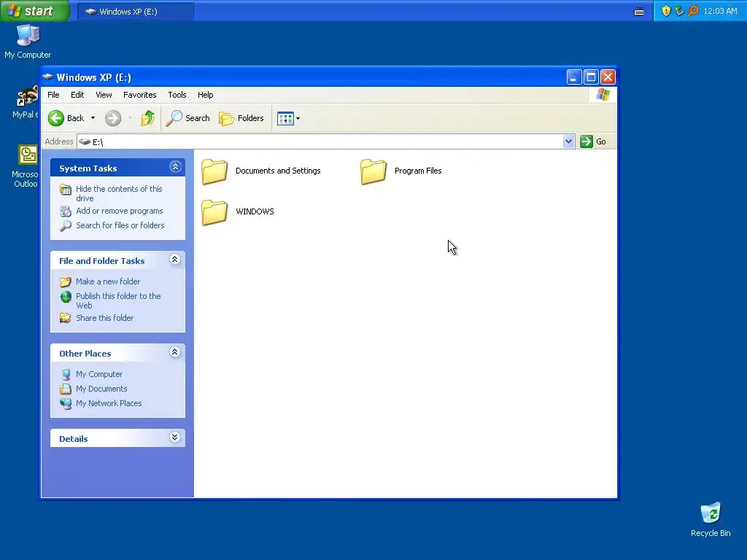Click Hide the contents of this drive
The width and height of the screenshot is (747, 560).
119,193
